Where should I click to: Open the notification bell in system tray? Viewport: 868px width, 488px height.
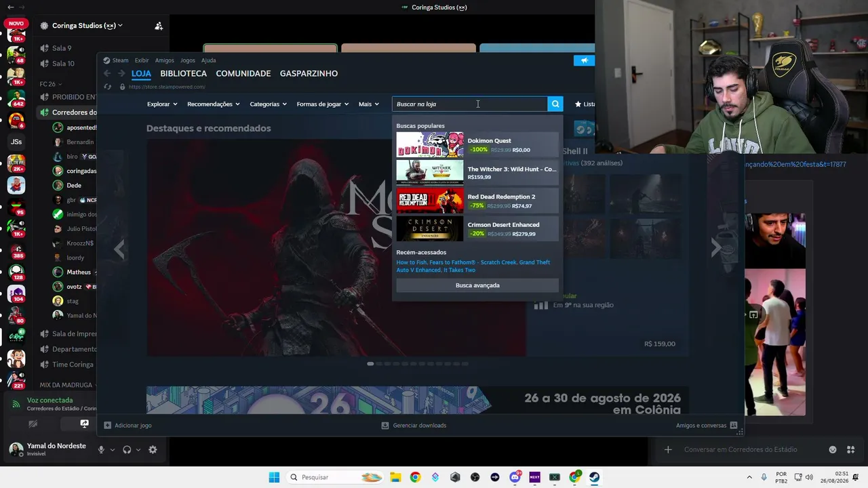pyautogui.click(x=856, y=477)
